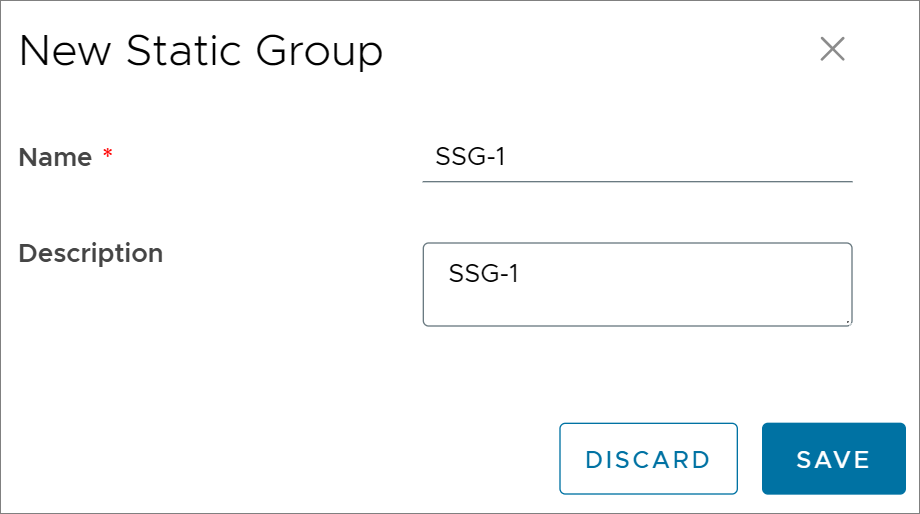Discard the static group changes
This screenshot has width=920, height=514.
click(648, 459)
